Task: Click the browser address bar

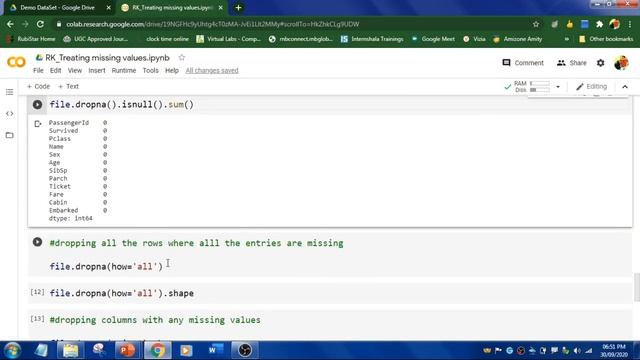Action: pos(294,24)
